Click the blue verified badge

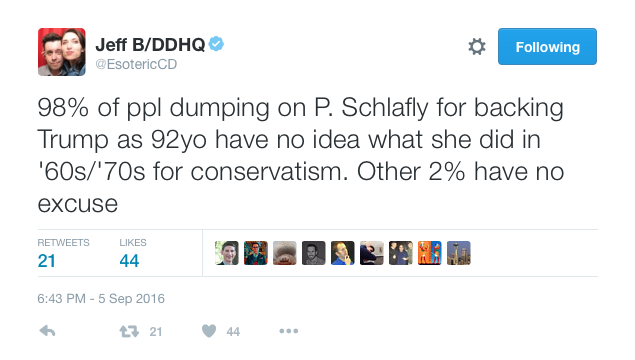tap(216, 44)
